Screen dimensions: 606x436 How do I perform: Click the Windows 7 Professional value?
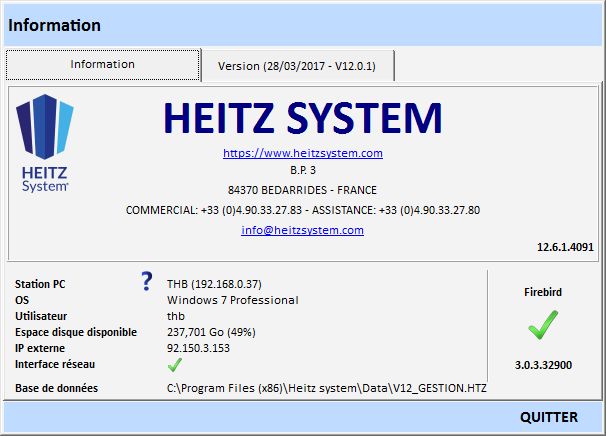[x=233, y=300]
